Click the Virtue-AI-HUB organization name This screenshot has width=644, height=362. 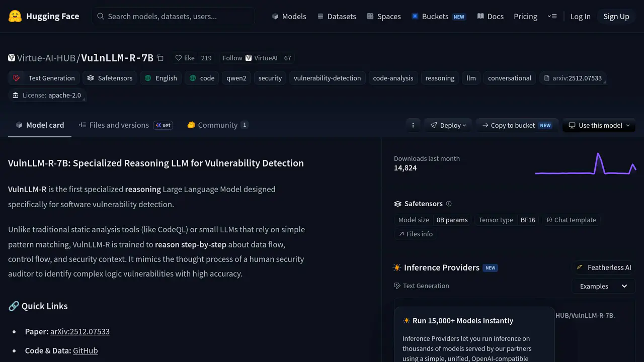coord(46,58)
